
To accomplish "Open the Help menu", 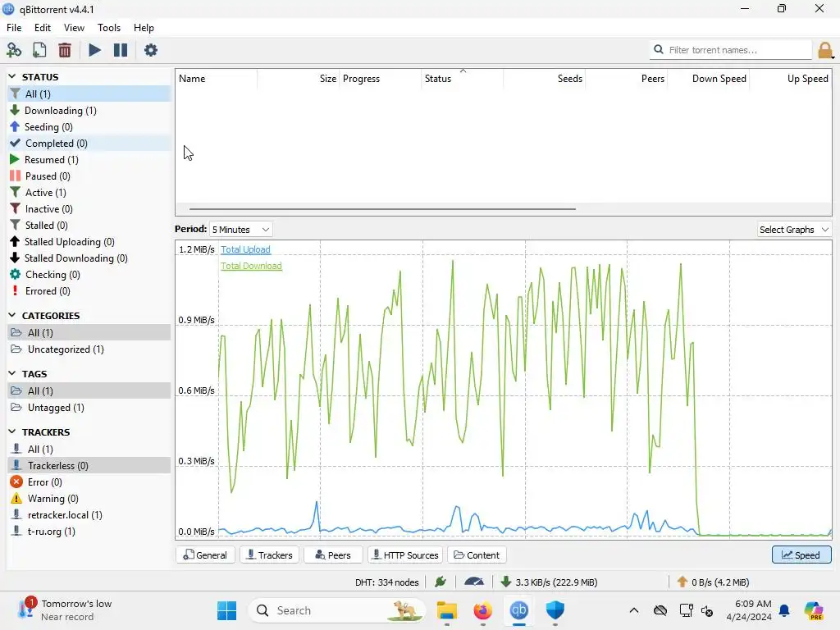I will point(144,28).
